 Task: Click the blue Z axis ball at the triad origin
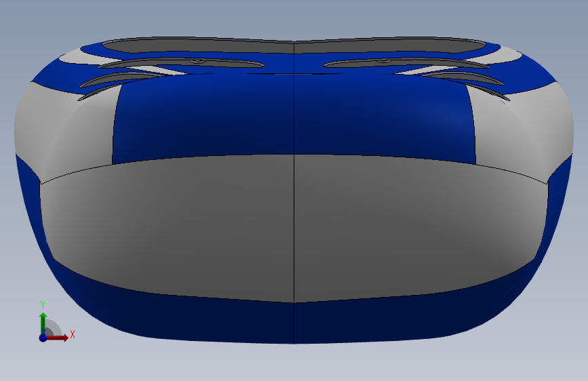point(43,338)
